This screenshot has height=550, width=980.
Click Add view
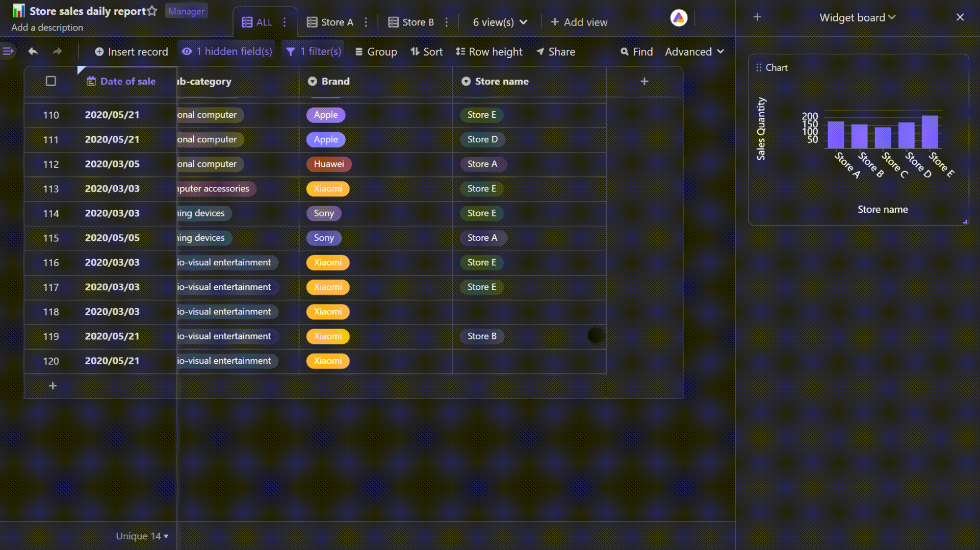579,22
